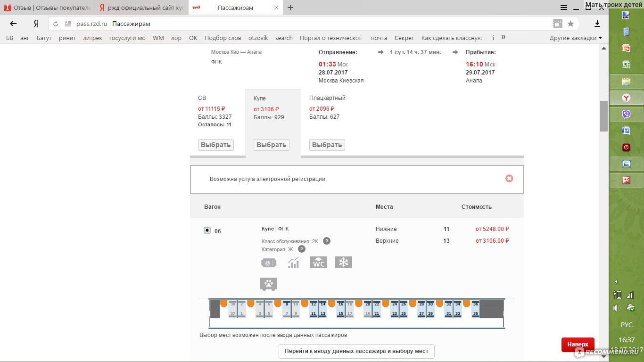Open the 'Батут' bookmark
644x362 pixels.
point(44,38)
